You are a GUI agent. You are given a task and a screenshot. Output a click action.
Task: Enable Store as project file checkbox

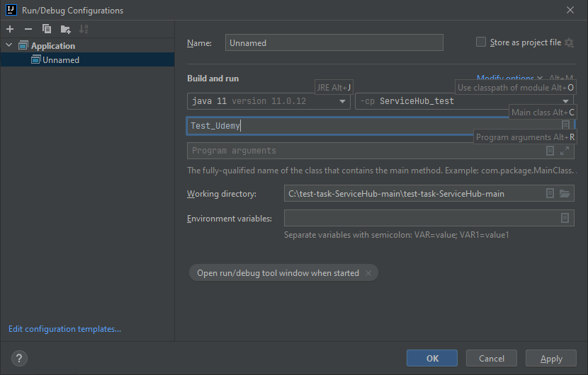(481, 42)
